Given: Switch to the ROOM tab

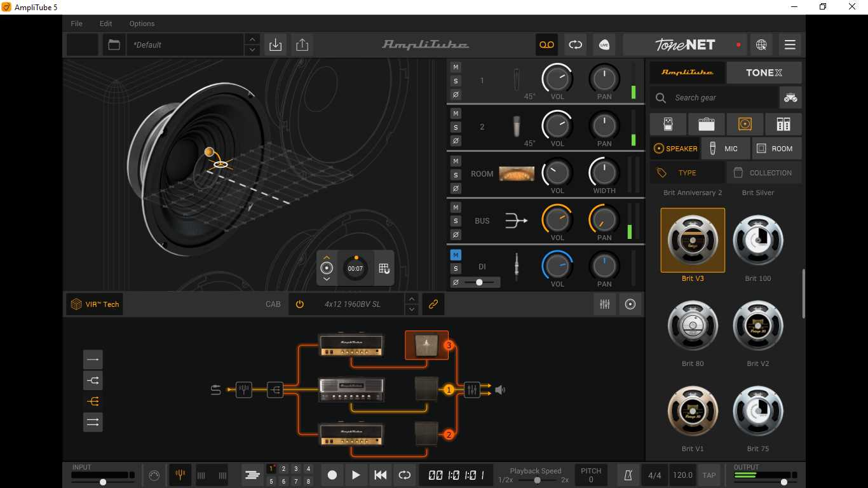Looking at the screenshot, I should 776,149.
